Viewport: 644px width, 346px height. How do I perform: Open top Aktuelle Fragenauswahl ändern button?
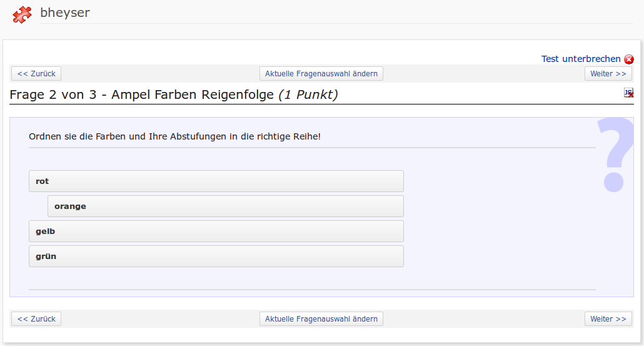pos(321,74)
